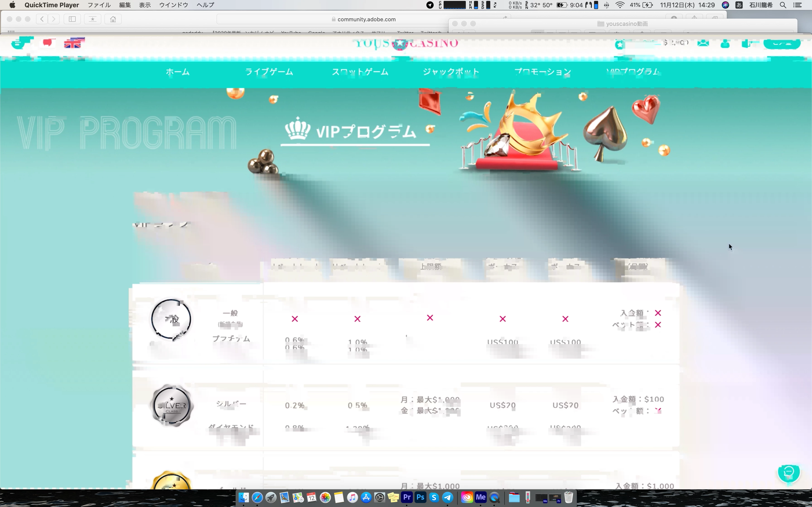Click the mail envelope icon in casino header
Image resolution: width=812 pixels, height=507 pixels.
pyautogui.click(x=703, y=43)
